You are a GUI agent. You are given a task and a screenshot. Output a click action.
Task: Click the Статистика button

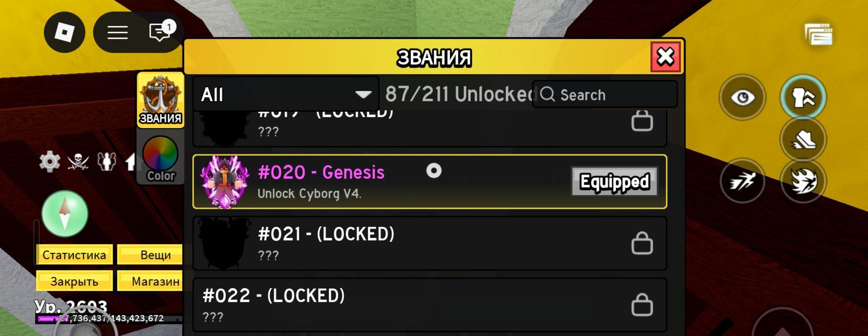pos(74,255)
